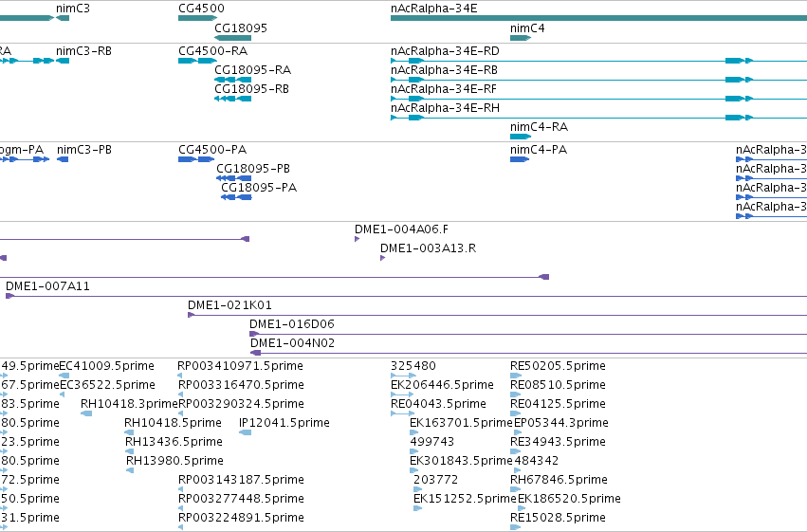Click the DME1-004A06.F BAC end marker

pyautogui.click(x=357, y=239)
